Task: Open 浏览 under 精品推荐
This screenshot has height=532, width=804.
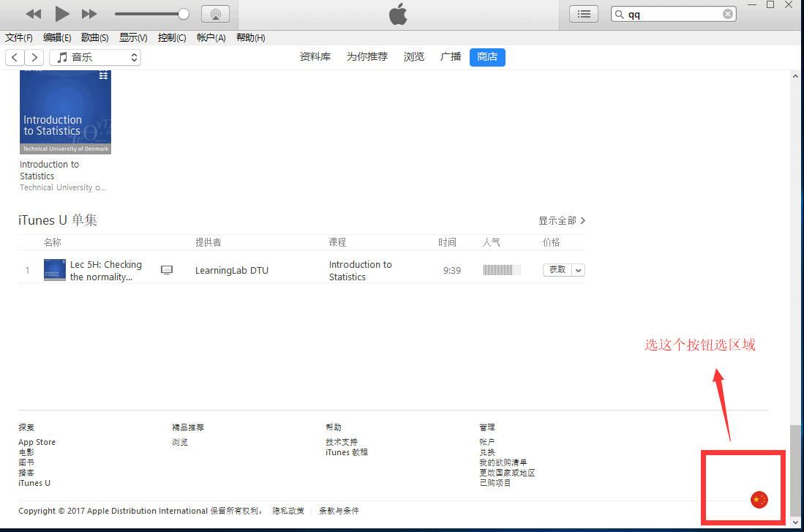Action: (x=180, y=442)
